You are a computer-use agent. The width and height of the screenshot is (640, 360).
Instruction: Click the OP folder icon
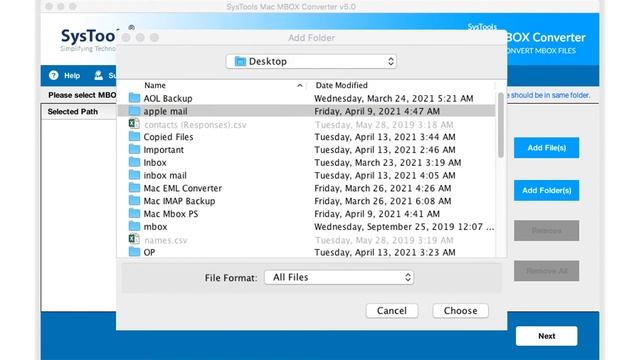[134, 252]
